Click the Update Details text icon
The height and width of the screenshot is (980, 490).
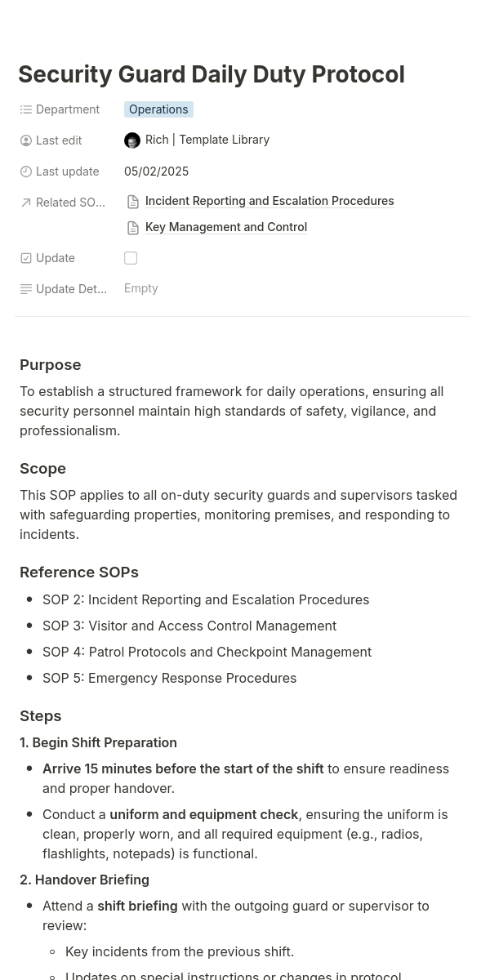(26, 289)
